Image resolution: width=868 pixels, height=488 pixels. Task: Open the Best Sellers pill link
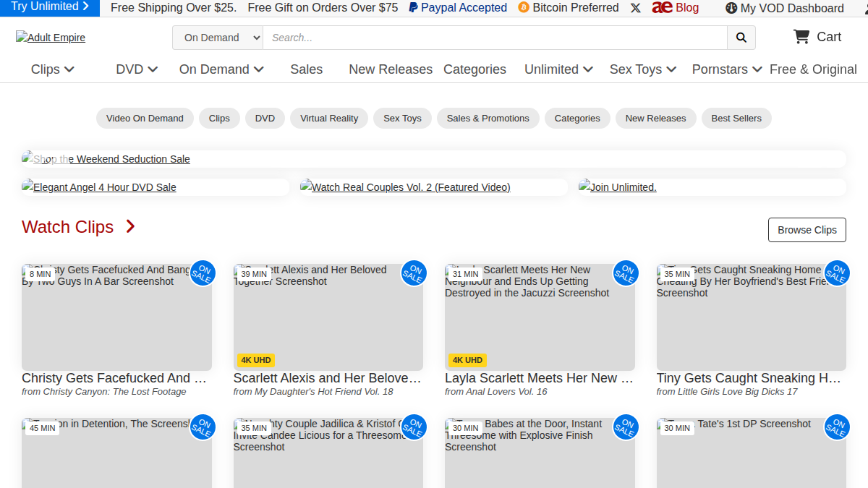(736, 119)
